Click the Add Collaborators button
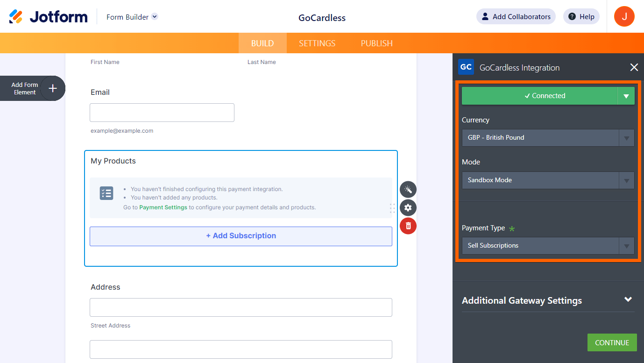The width and height of the screenshot is (644, 363). click(x=516, y=17)
